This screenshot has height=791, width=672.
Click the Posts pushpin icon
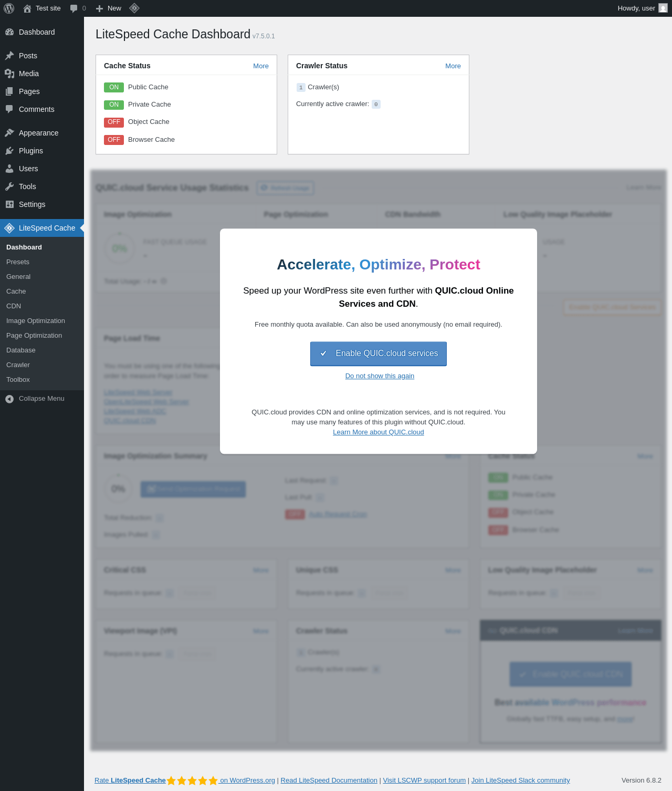click(x=9, y=56)
